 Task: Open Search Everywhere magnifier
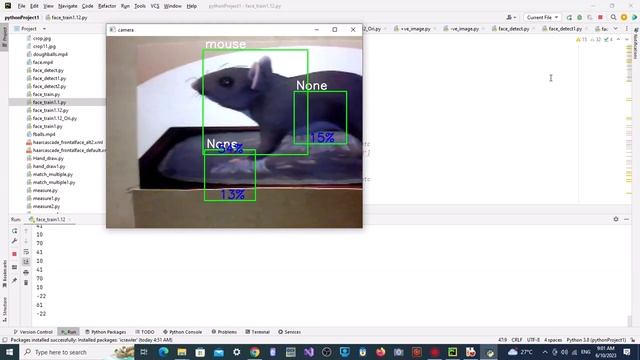click(x=613, y=18)
